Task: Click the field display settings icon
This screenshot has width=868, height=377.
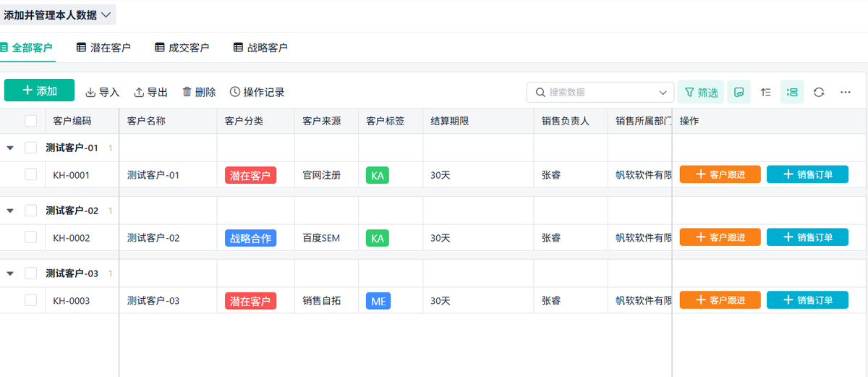Action: tap(739, 93)
